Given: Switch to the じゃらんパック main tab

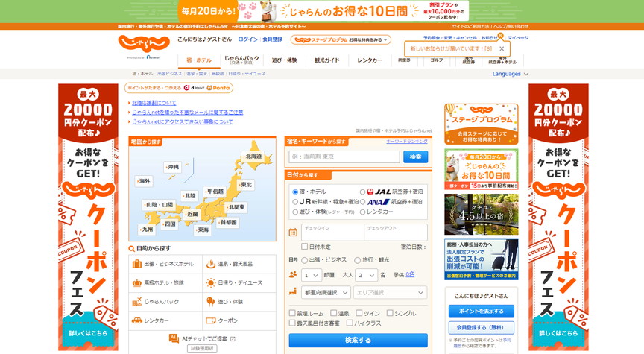Looking at the screenshot, I should [x=242, y=60].
